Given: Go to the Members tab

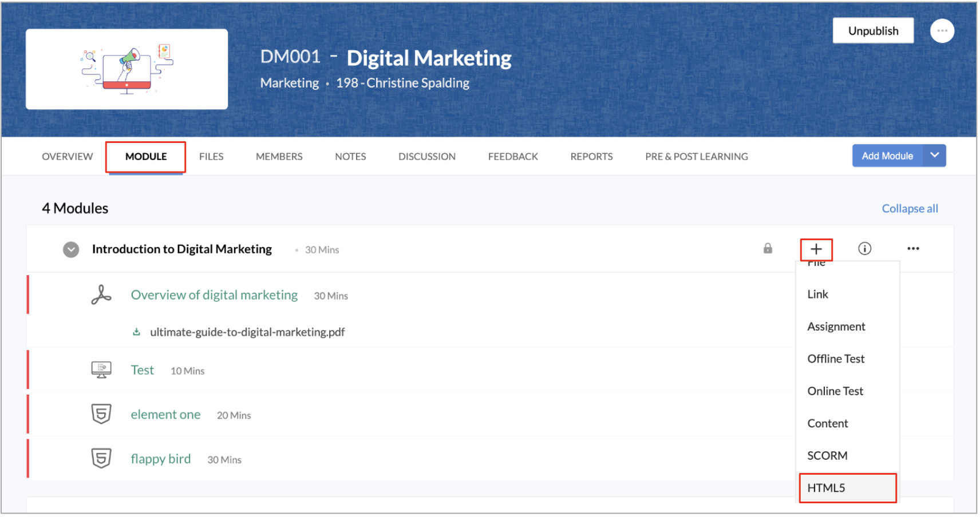Looking at the screenshot, I should 279,157.
